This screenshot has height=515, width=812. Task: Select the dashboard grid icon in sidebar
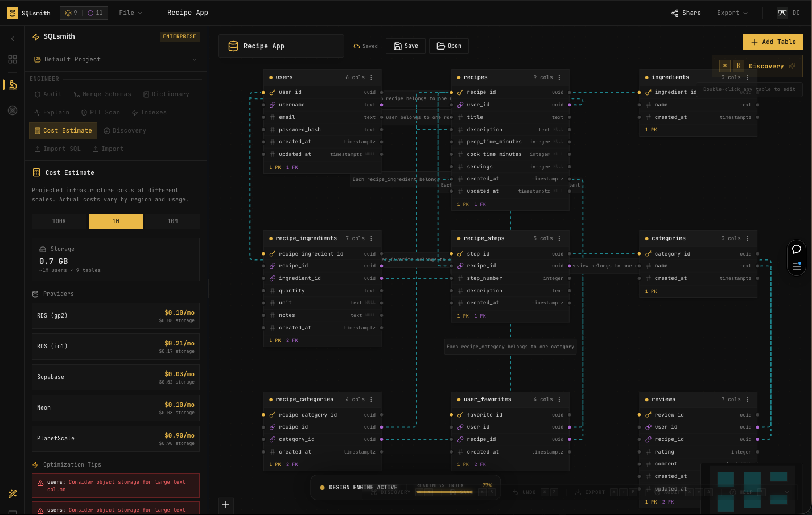12,59
